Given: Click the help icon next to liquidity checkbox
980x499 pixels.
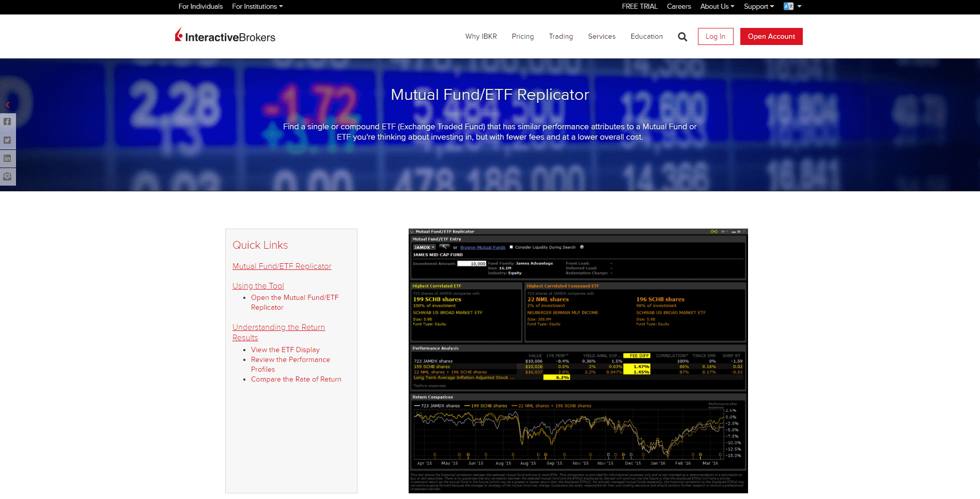Looking at the screenshot, I should 581,247.
